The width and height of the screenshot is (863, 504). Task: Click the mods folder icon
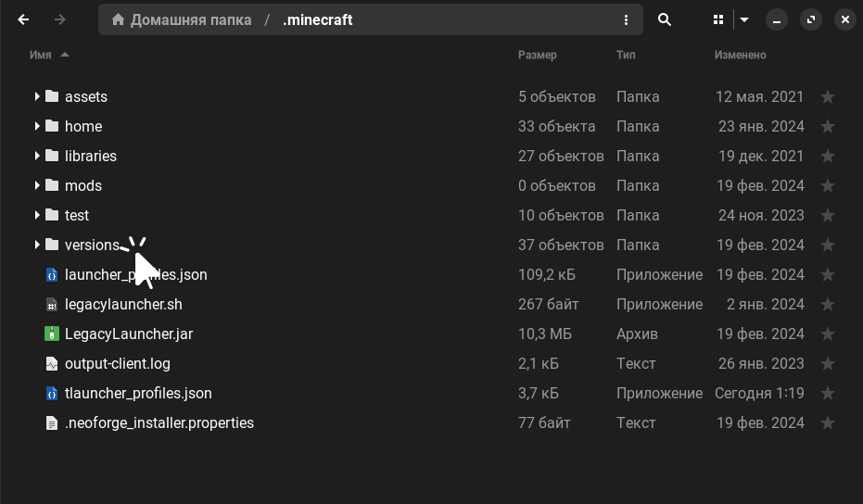coord(52,185)
